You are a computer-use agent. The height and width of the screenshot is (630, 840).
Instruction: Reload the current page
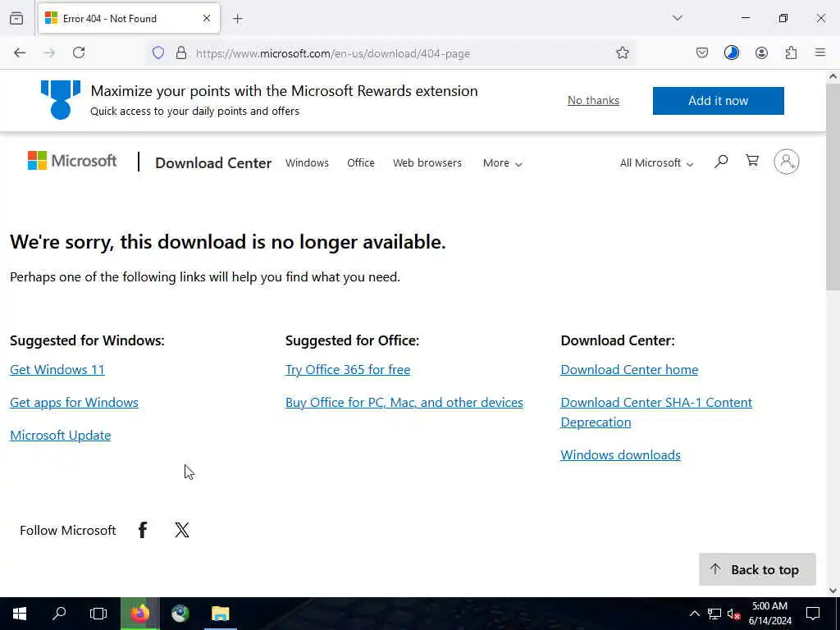[x=79, y=52]
